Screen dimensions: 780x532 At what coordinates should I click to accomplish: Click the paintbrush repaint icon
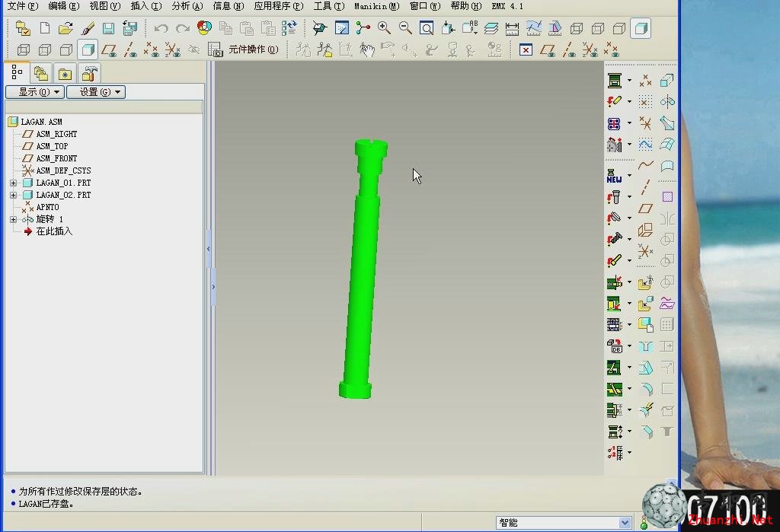click(x=88, y=28)
